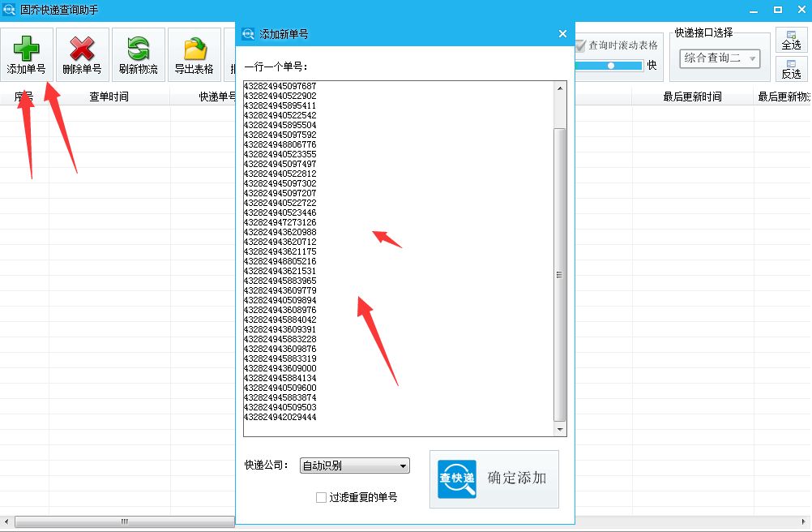812x532 pixels.
Task: Click the 最后更新物流 column header
Action: pos(783,97)
